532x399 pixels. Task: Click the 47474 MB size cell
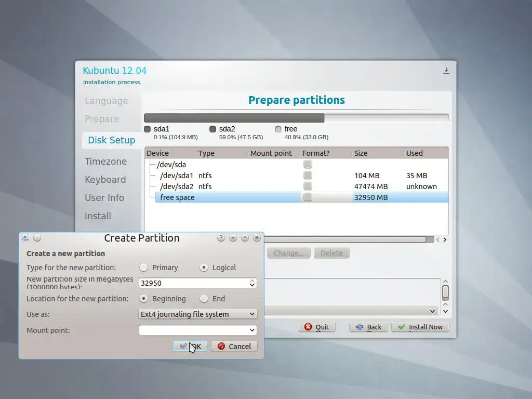coord(371,187)
